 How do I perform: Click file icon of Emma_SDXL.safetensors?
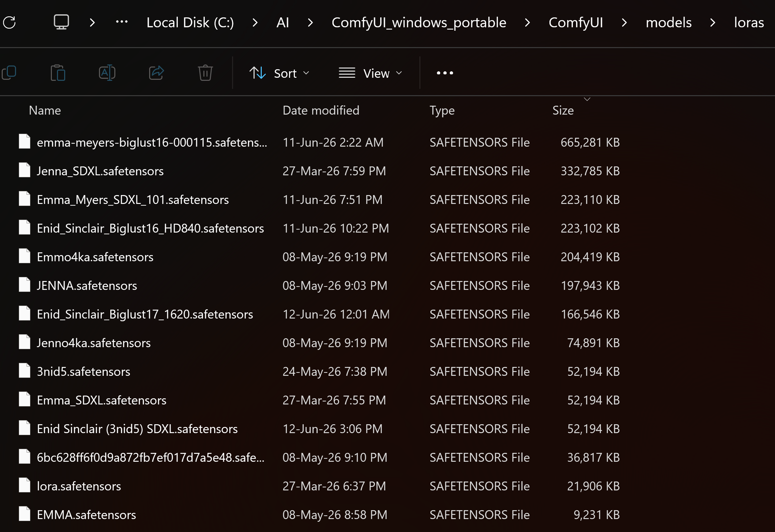tap(25, 399)
